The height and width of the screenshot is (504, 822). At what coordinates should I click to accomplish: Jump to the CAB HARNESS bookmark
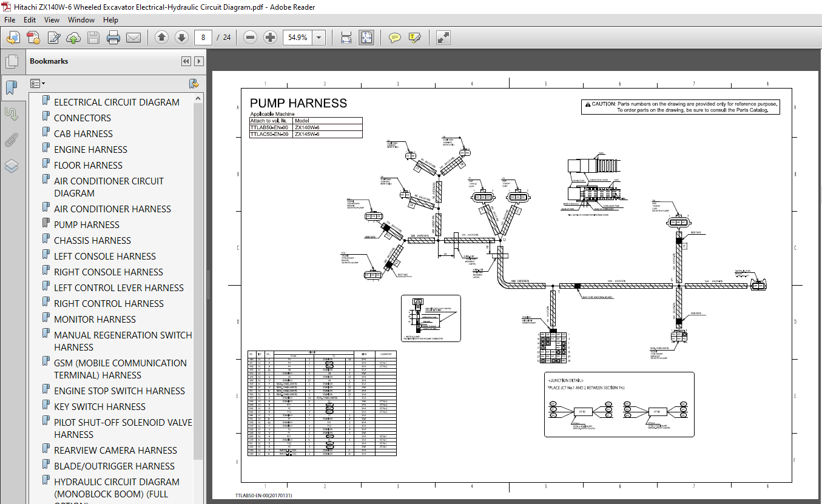tap(83, 134)
